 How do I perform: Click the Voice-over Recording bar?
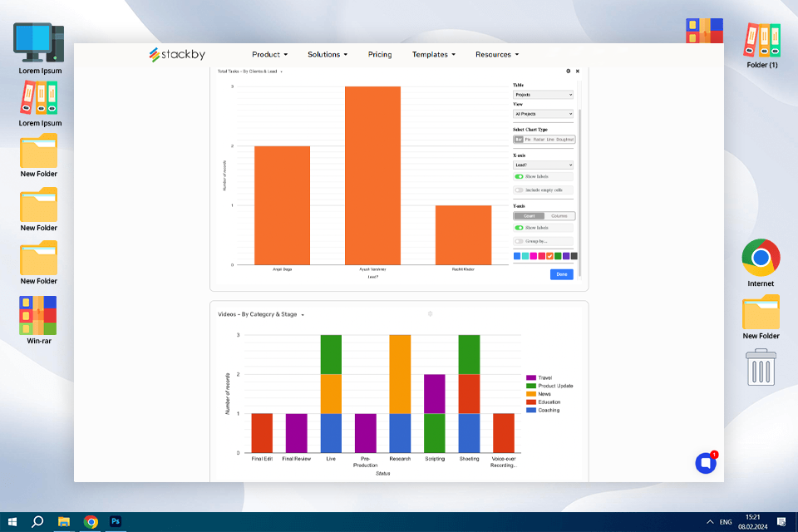tap(504, 433)
